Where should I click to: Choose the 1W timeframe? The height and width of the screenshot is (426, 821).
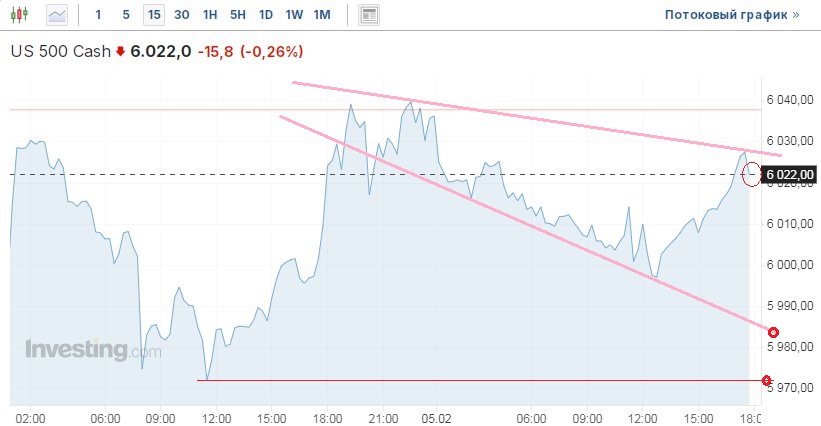(294, 15)
